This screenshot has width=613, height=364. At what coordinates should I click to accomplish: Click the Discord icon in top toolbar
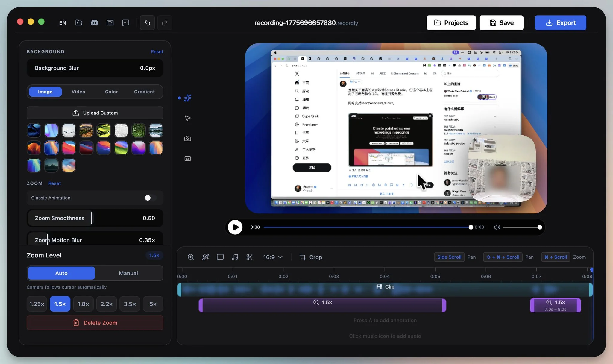pos(94,23)
